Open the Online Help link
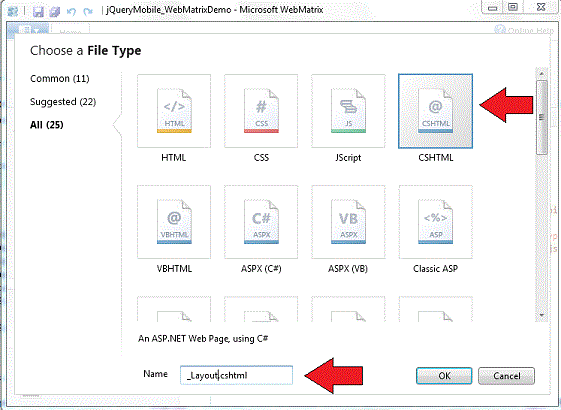Image resolution: width=561 pixels, height=410 pixels. click(x=525, y=30)
